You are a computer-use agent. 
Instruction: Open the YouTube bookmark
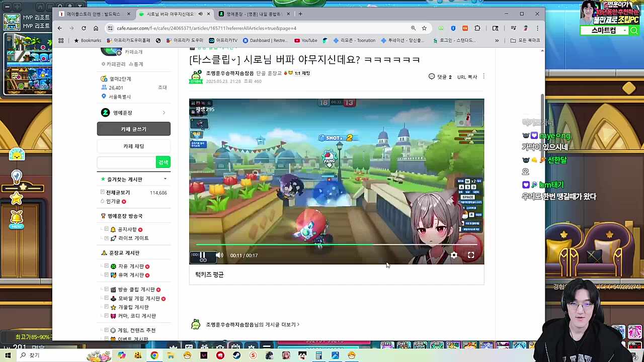[x=306, y=40]
